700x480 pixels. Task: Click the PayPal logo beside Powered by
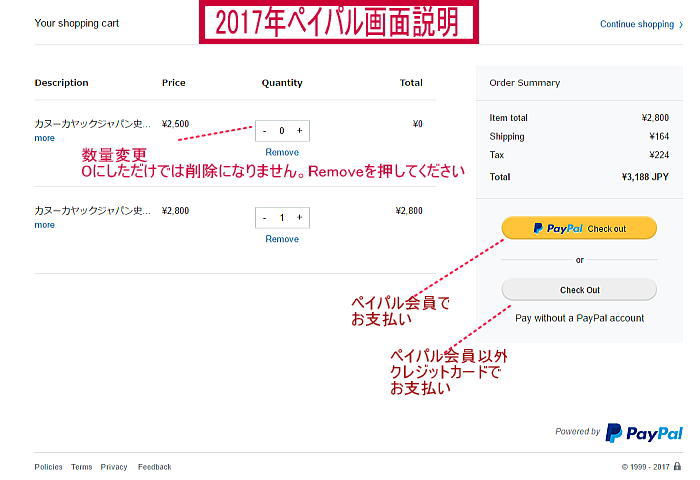644,433
